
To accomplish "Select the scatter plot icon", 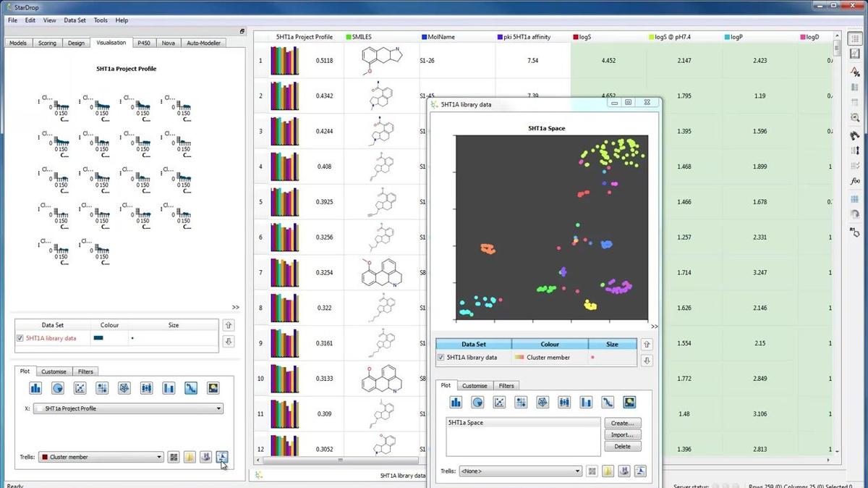I will [81, 387].
